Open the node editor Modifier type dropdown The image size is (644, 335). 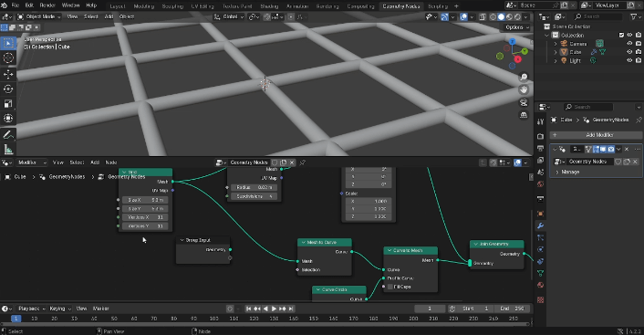click(32, 162)
